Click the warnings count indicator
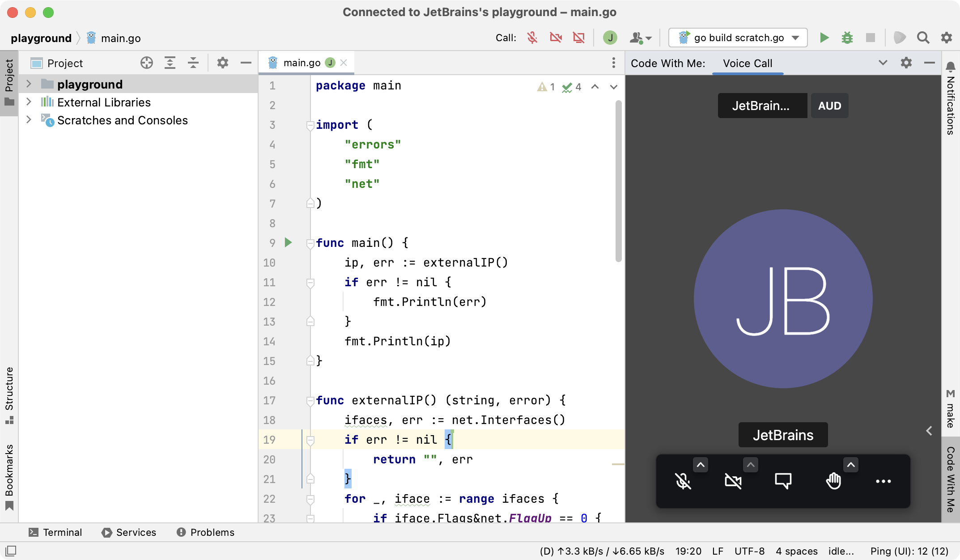 coord(546,87)
